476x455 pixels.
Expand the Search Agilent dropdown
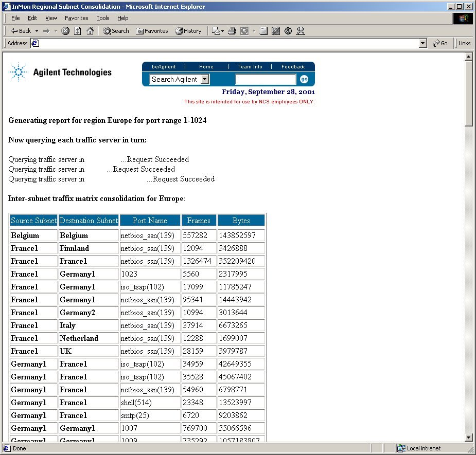204,79
